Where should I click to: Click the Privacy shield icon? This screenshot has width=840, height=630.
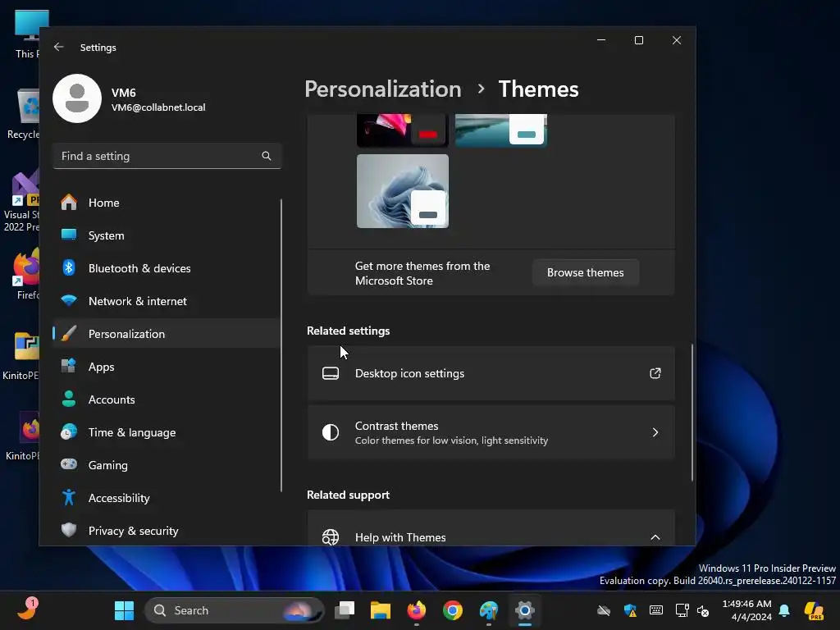[x=69, y=530]
